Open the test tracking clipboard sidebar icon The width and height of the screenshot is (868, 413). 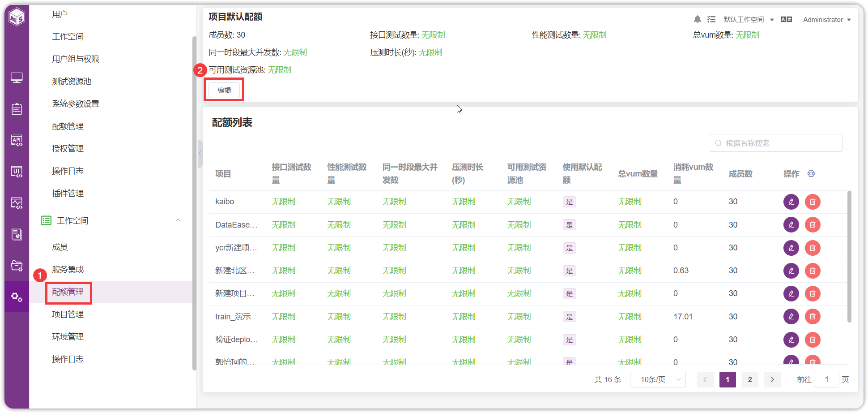point(17,109)
